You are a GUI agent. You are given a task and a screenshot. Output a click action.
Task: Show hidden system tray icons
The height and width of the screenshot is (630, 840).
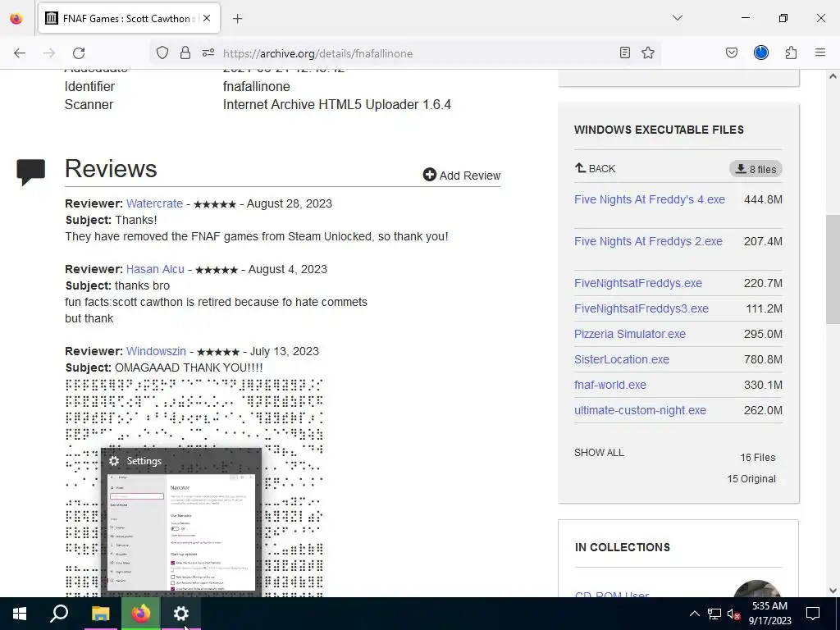point(694,614)
